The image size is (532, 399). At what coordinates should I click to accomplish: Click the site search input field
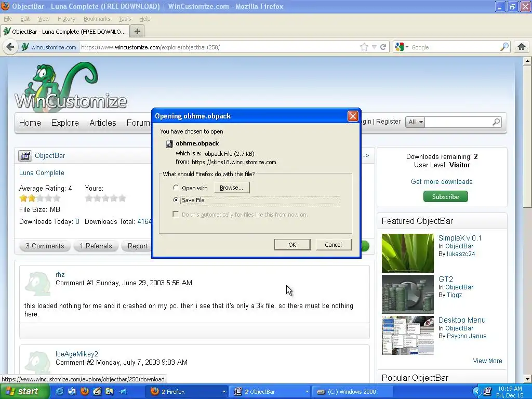pyautogui.click(x=458, y=122)
